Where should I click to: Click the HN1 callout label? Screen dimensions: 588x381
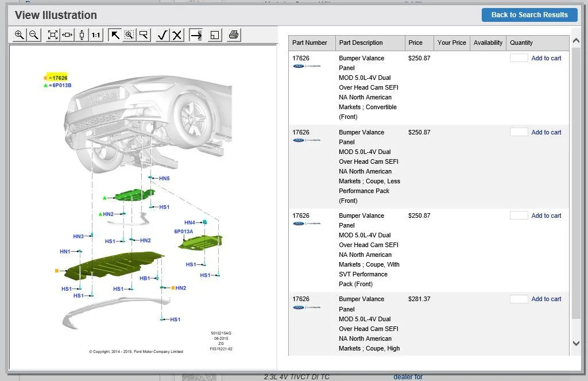point(65,251)
